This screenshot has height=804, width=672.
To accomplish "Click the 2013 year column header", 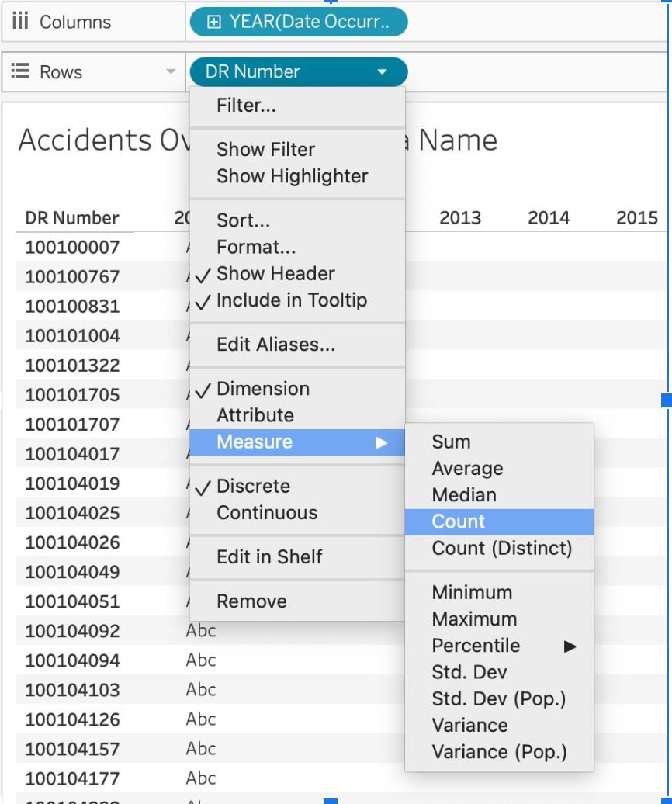I will pyautogui.click(x=460, y=218).
